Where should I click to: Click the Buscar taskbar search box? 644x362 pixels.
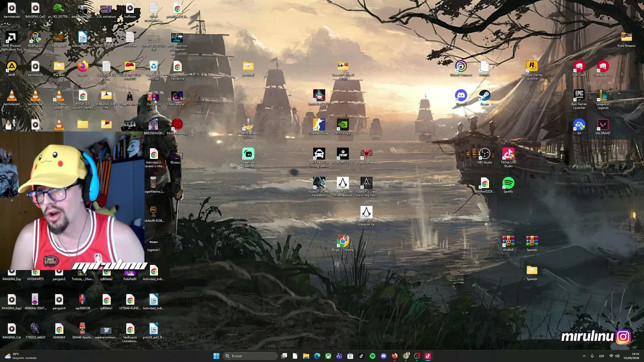coord(250,356)
